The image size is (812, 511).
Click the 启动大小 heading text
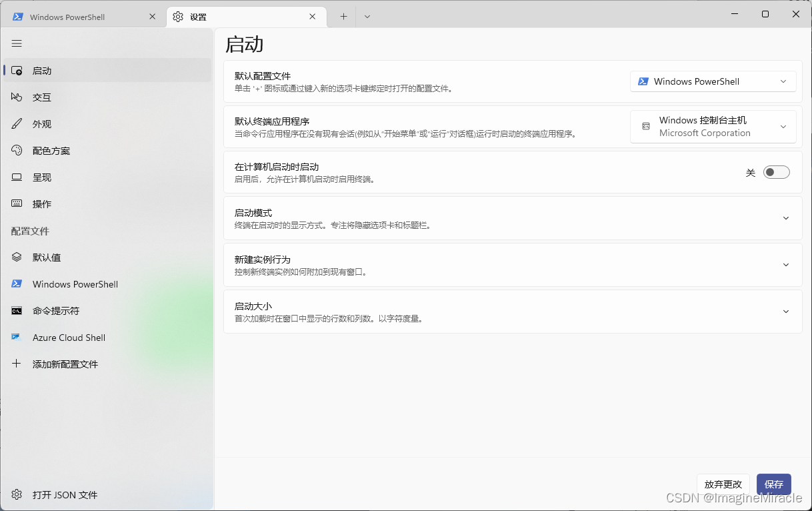pyautogui.click(x=253, y=306)
